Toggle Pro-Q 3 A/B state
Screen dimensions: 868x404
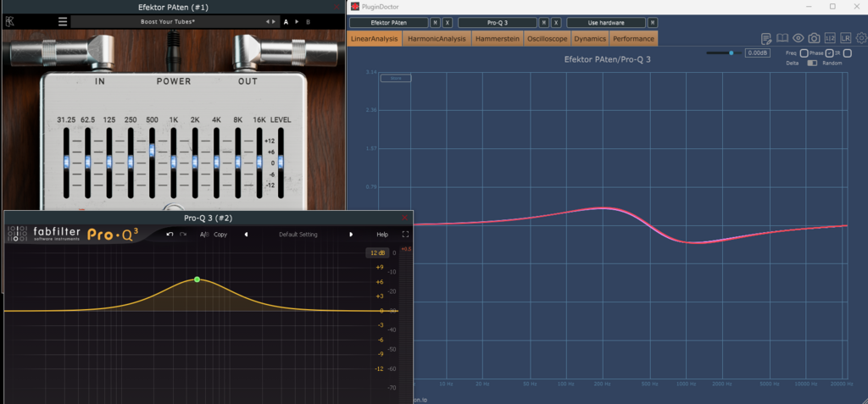[204, 234]
